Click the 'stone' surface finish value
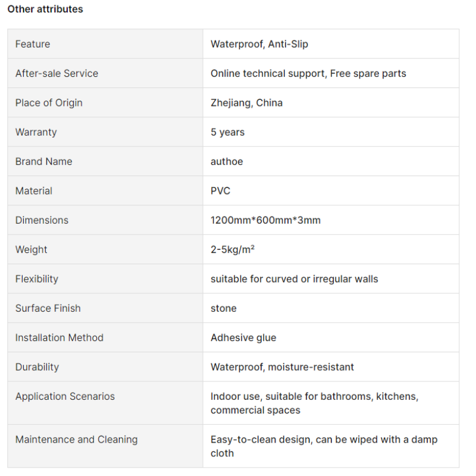Viewport: 476px width, 476px height. [x=224, y=308]
